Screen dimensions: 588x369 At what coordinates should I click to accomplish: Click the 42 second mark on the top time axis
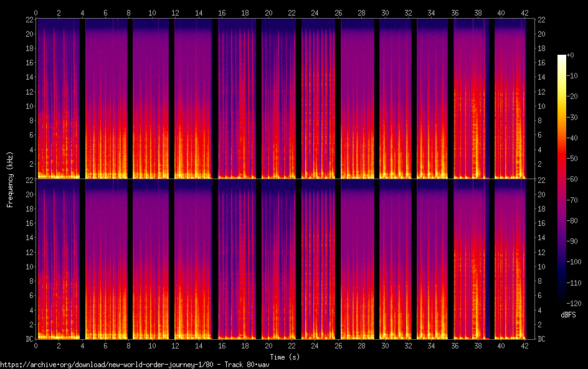click(x=524, y=12)
